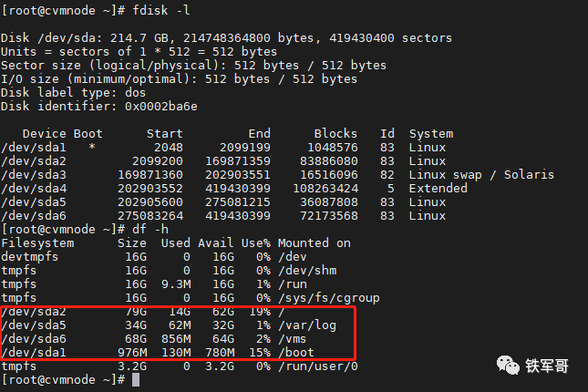
Task: Click the /vms mount point
Action: tap(292, 339)
